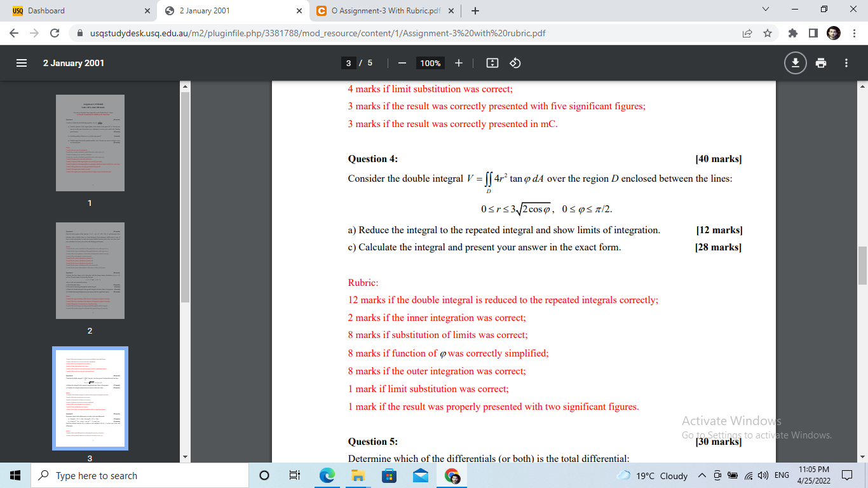868x488 pixels.
Task: Click the red Rubric heading
Action: click(363, 283)
